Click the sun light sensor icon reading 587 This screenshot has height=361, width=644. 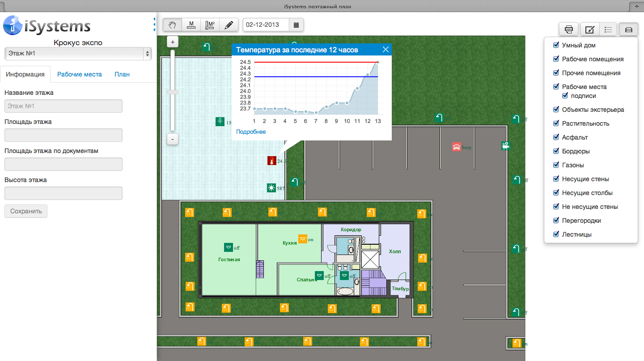pos(271,188)
